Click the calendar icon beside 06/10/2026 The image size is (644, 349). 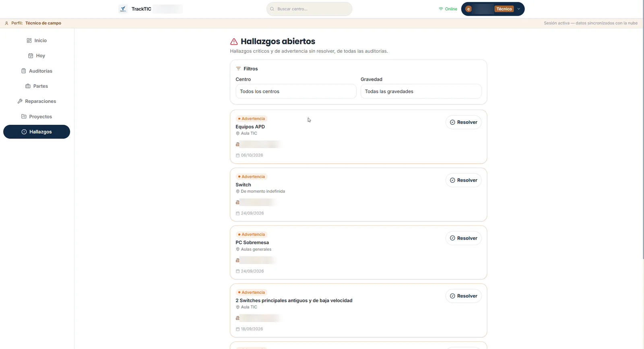pyautogui.click(x=237, y=155)
